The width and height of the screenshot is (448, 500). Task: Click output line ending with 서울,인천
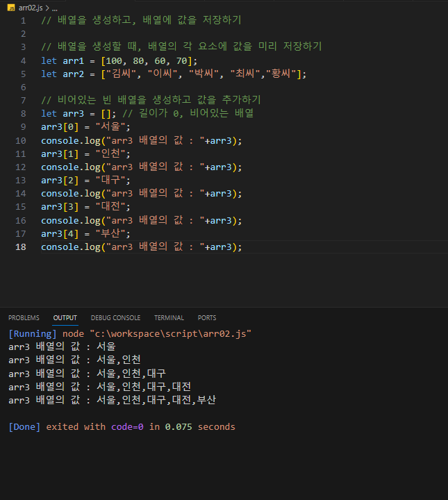(74, 360)
